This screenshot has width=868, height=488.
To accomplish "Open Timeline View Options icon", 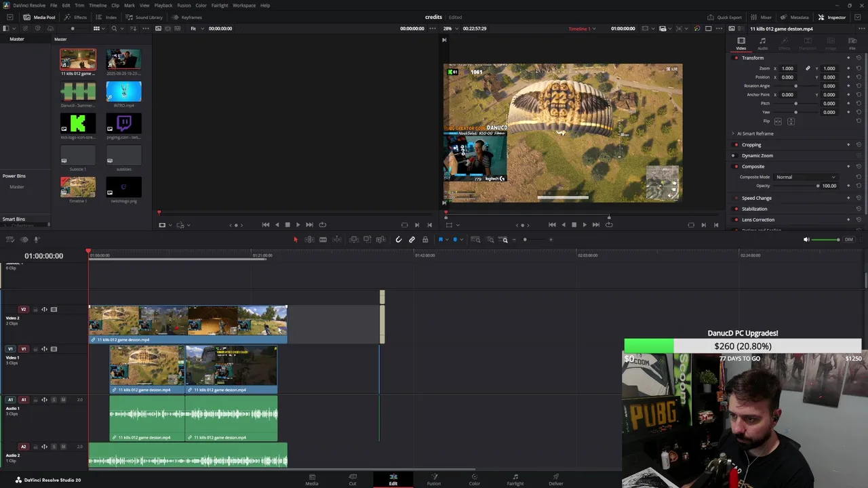I will point(10,239).
